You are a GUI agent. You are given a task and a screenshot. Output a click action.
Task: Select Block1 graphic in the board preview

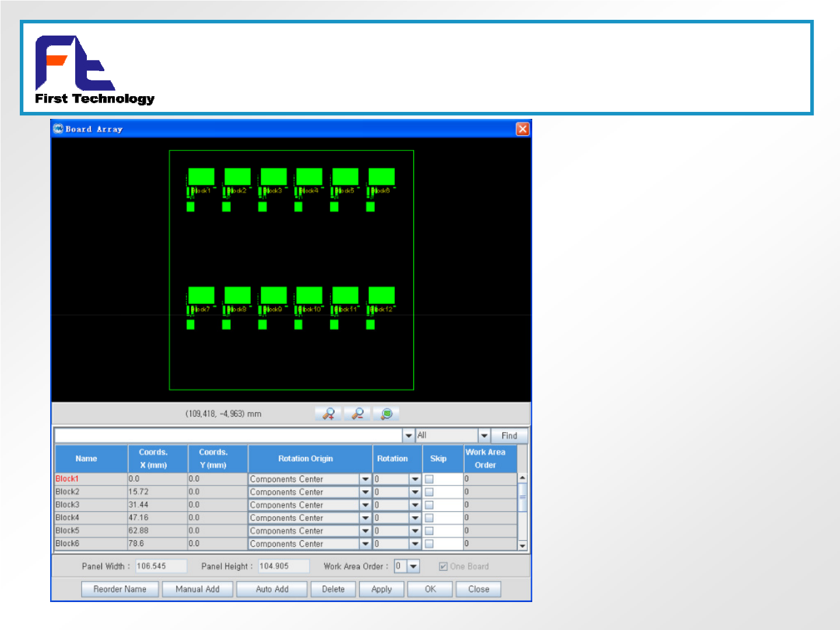click(201, 177)
